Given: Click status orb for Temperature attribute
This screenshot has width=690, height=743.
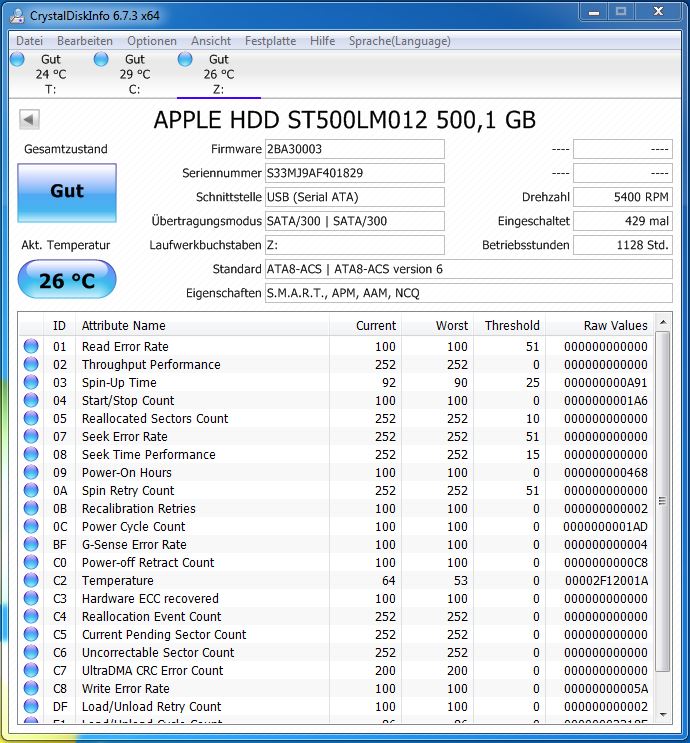Looking at the screenshot, I should point(31,580).
